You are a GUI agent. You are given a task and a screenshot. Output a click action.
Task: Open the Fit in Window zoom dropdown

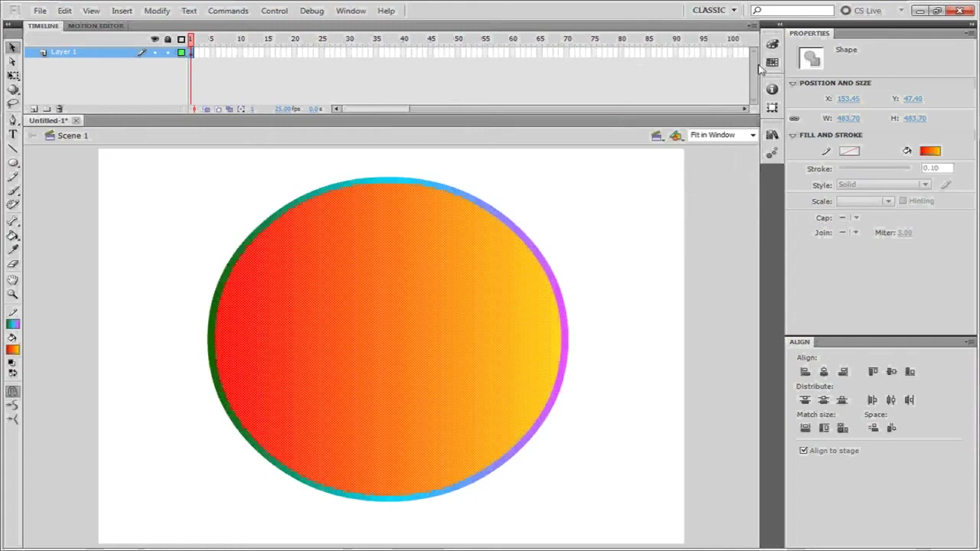[723, 135]
